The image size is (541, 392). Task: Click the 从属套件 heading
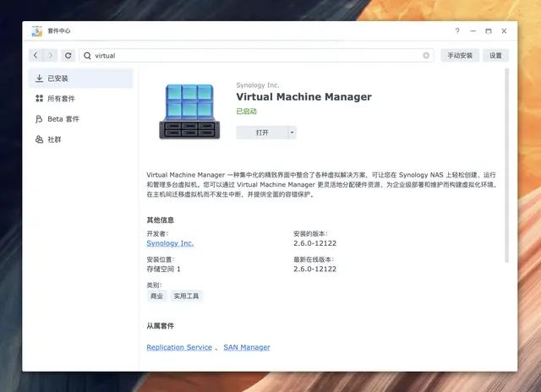click(160, 326)
